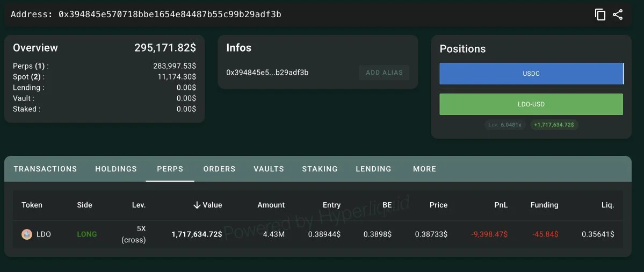Click the +1,717,634.72$ position badge

[554, 125]
